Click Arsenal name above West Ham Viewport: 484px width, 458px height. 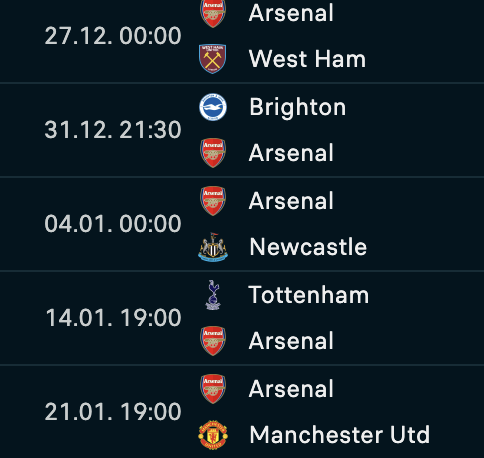click(291, 13)
